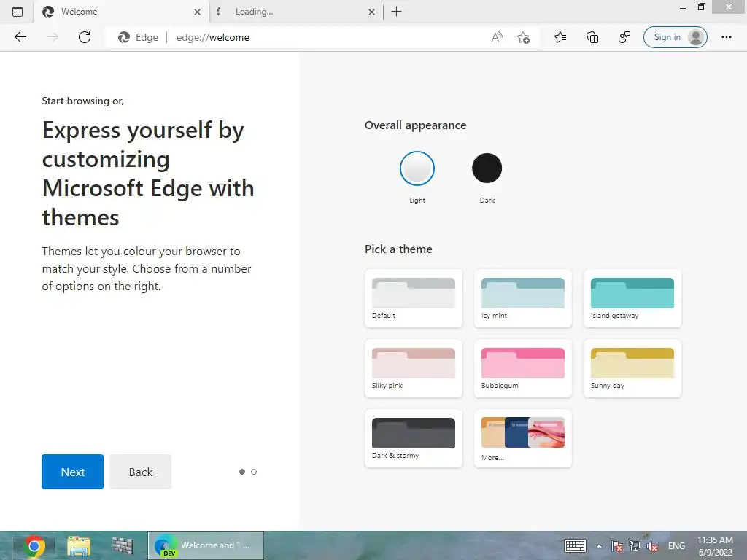Image resolution: width=747 pixels, height=560 pixels.
Task: Refresh the page with reload icon
Action: click(x=85, y=37)
